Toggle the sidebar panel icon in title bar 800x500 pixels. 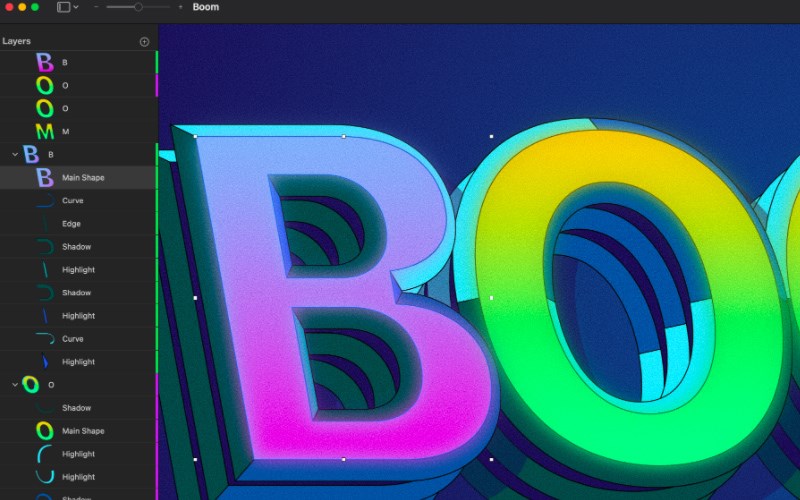click(63, 7)
